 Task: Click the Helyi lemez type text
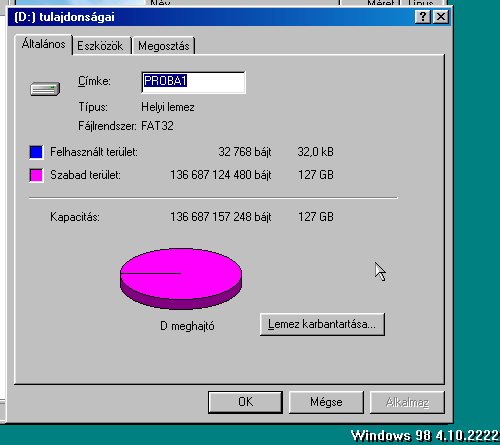(168, 107)
